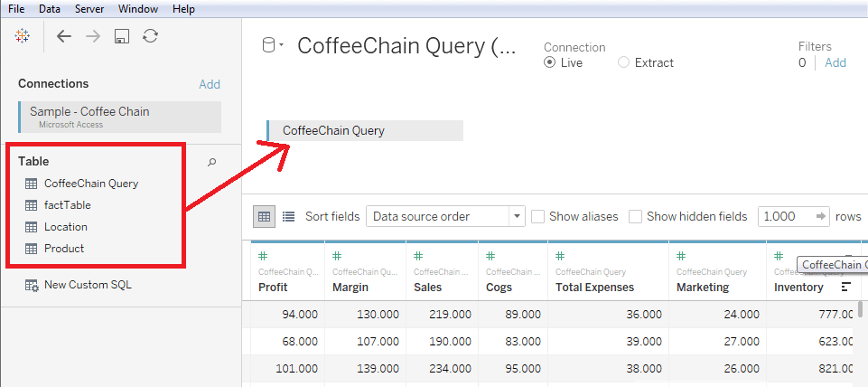Screen dimensions: 868x387
Task: Select the Sample - Coffee Chain connection
Action: tap(119, 117)
